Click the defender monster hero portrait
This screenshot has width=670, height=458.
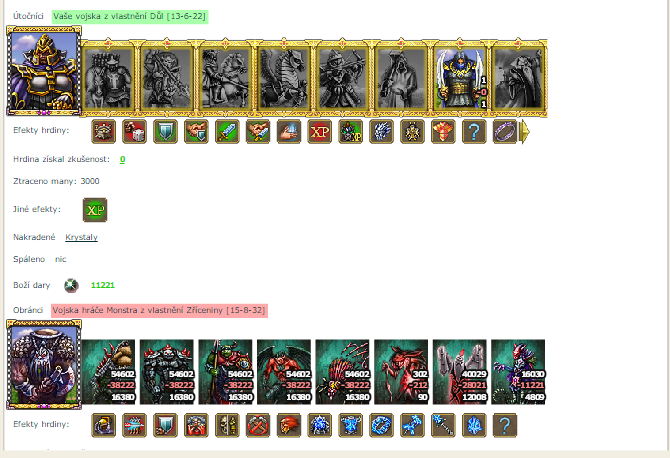(44, 364)
